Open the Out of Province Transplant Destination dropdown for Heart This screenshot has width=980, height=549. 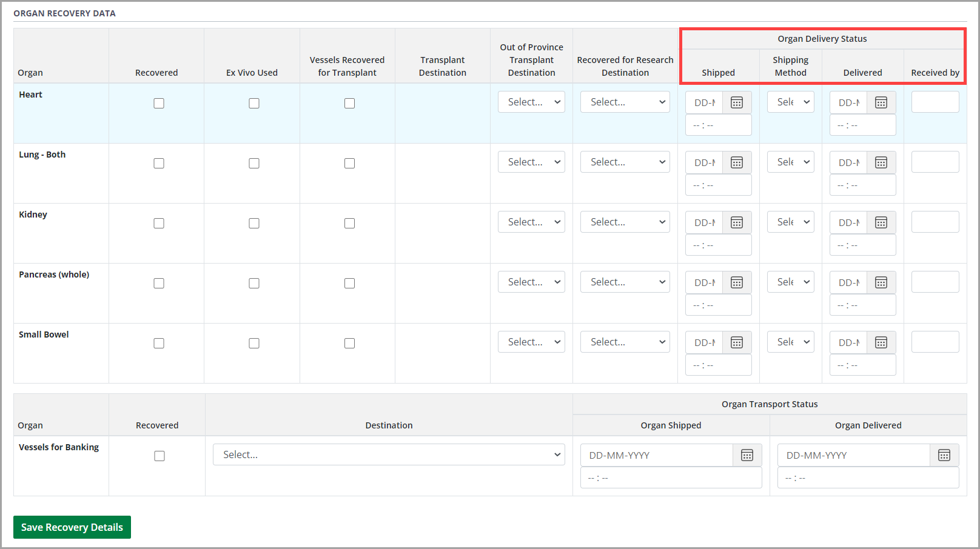[531, 101]
